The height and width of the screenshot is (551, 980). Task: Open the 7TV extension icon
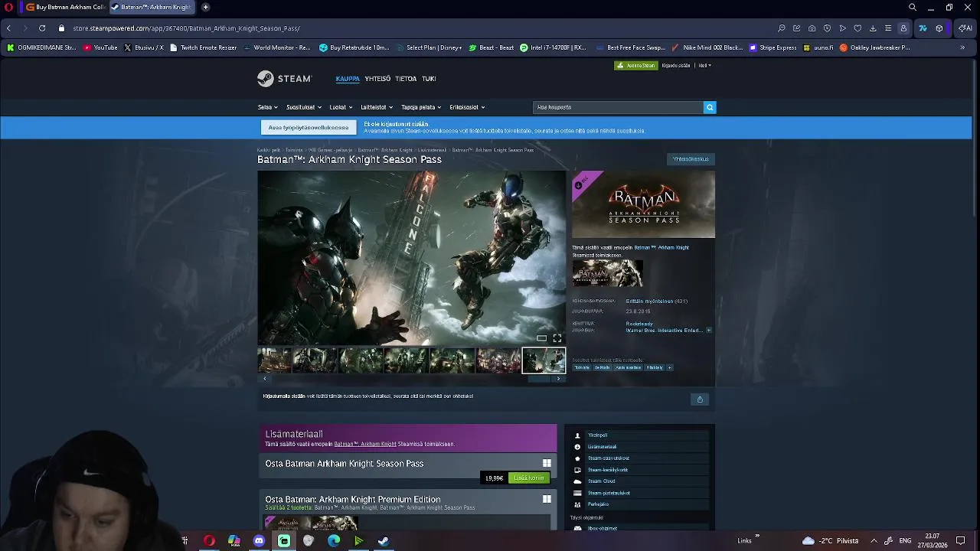coord(923,28)
